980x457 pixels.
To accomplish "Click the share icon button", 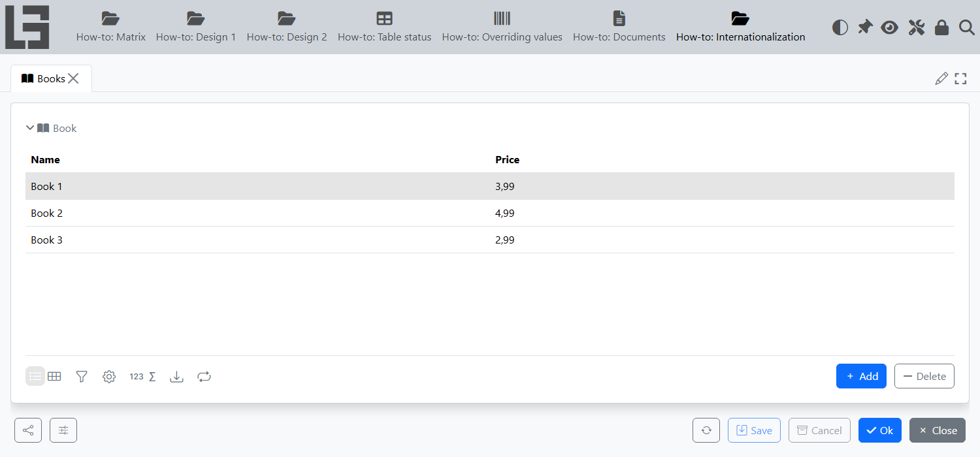I will click(28, 430).
